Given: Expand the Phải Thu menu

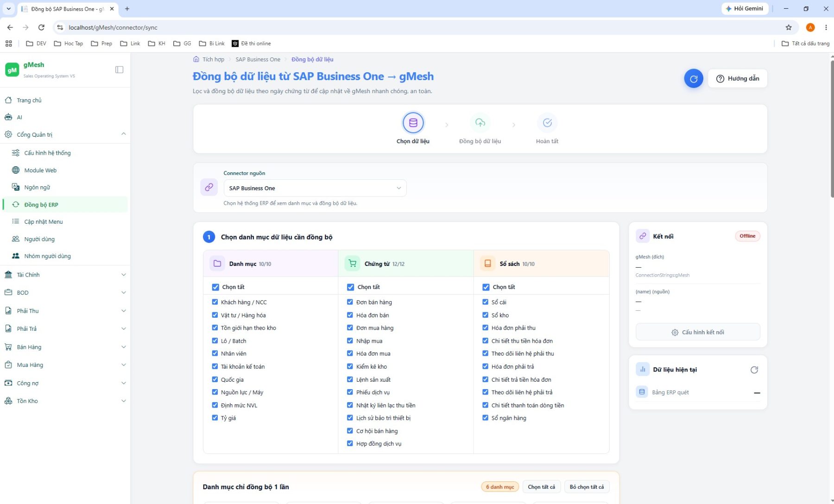Looking at the screenshot, I should 65,311.
